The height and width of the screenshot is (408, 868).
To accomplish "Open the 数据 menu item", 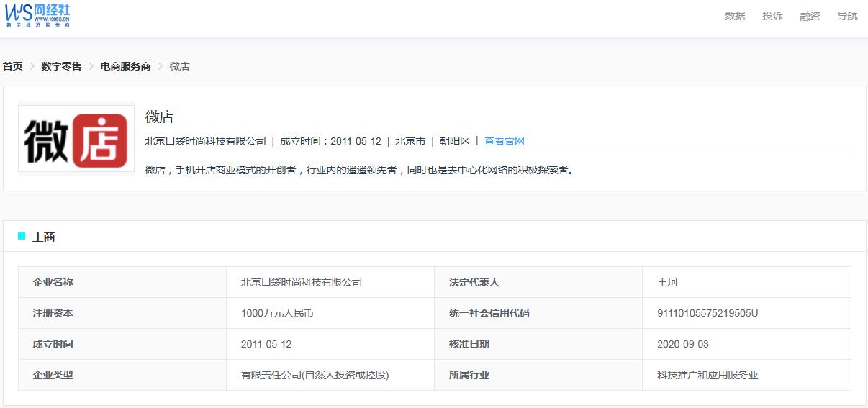I will pos(735,16).
